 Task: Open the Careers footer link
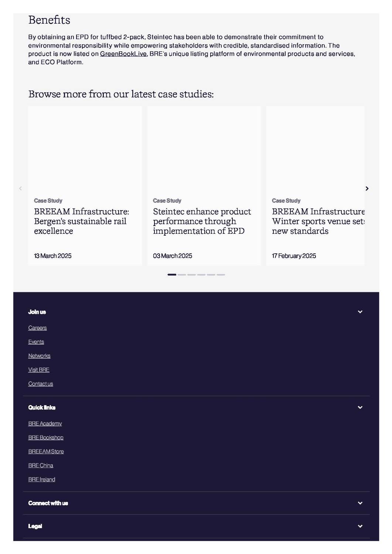point(37,328)
